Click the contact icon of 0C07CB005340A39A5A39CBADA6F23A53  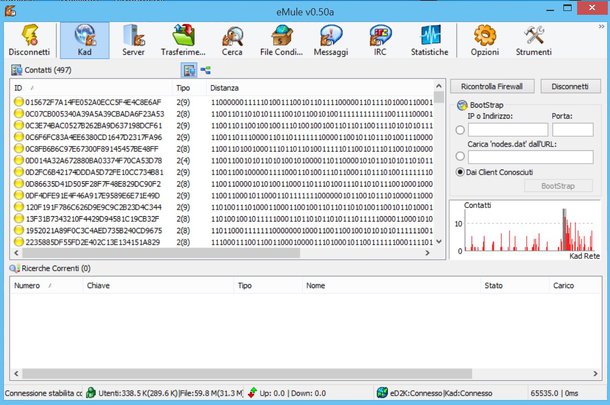(18, 114)
